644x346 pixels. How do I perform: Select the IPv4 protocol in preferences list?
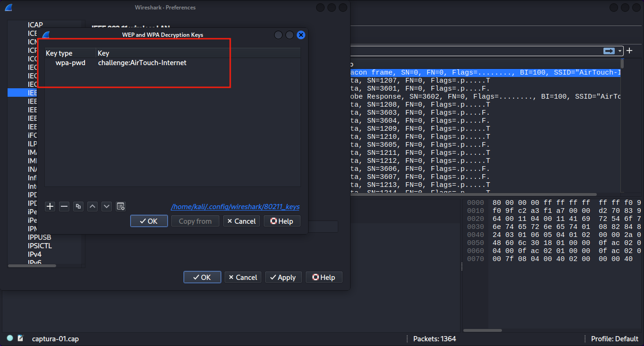(35, 254)
